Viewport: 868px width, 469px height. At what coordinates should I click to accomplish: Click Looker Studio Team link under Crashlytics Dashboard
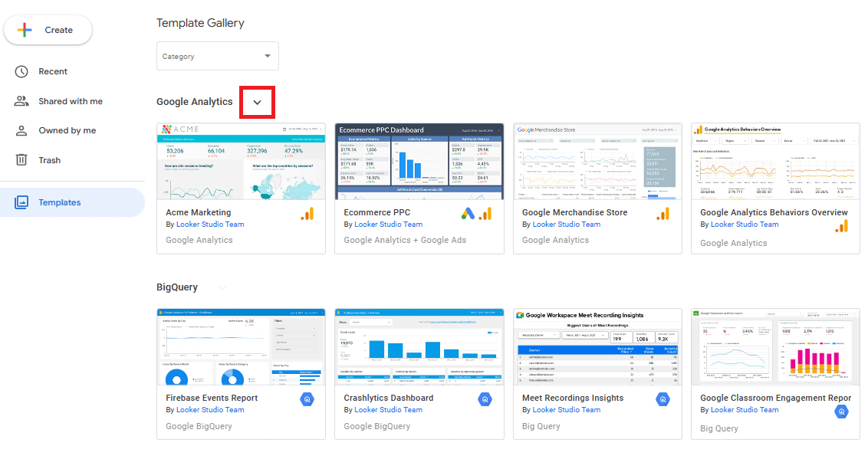(389, 410)
